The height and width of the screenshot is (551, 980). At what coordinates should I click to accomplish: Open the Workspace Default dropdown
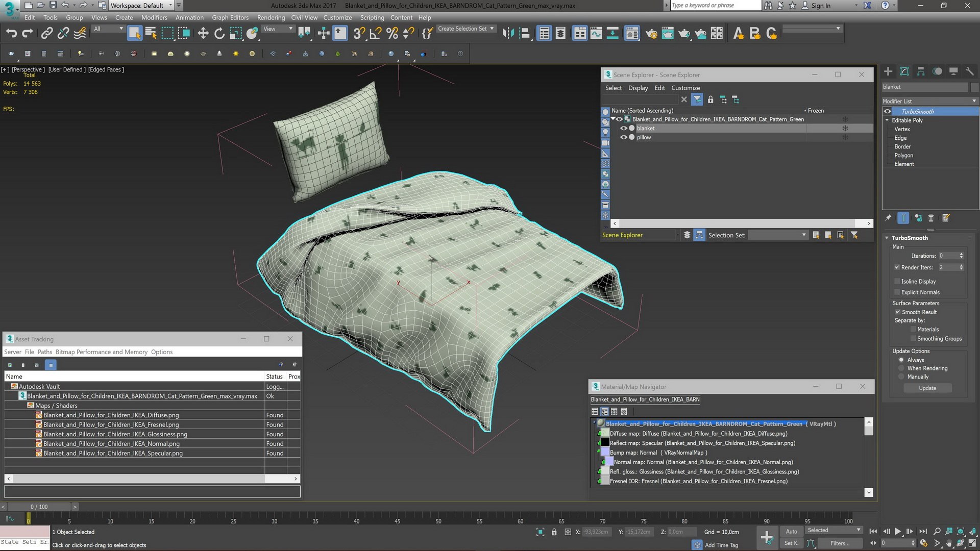pyautogui.click(x=141, y=6)
